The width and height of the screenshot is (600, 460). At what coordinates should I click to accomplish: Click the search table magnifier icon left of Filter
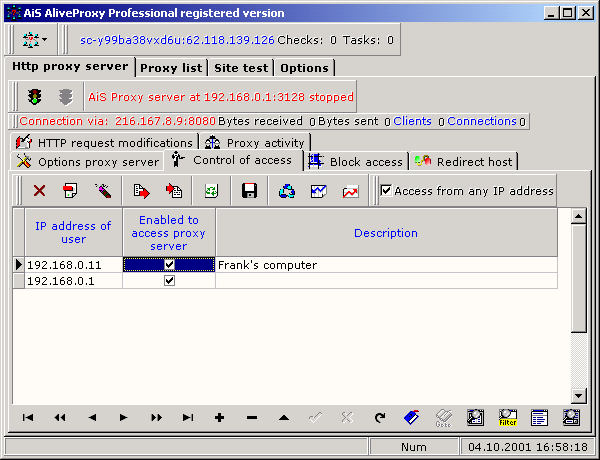click(x=475, y=418)
